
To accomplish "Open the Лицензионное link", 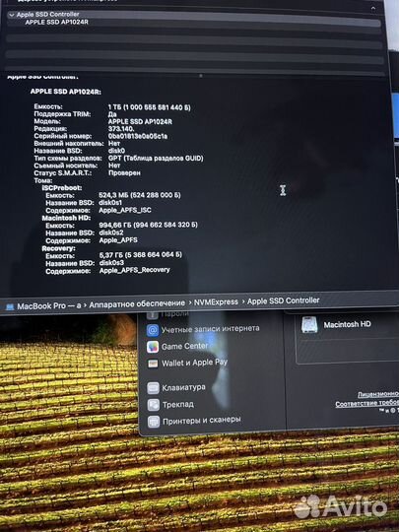I will pos(378,394).
